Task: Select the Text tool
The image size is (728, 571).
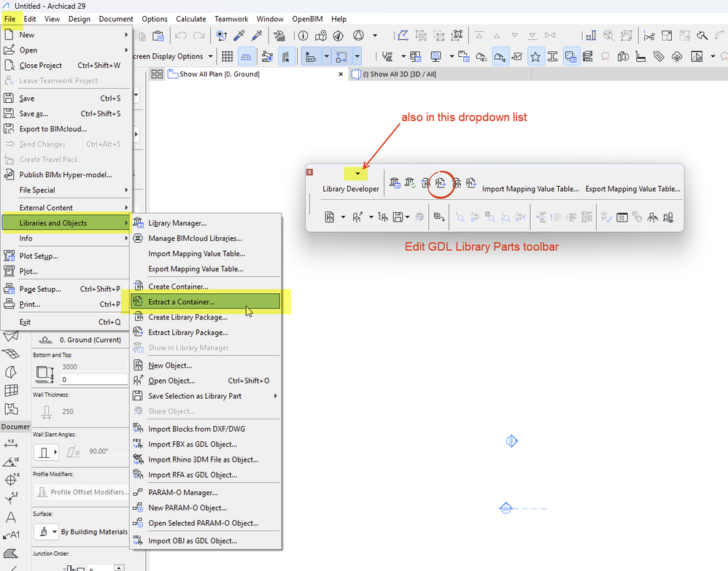Action: [x=11, y=517]
